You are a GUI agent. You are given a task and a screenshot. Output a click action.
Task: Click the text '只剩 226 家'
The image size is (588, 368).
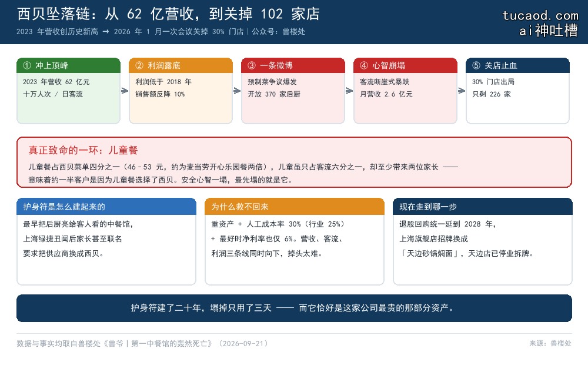491,94
